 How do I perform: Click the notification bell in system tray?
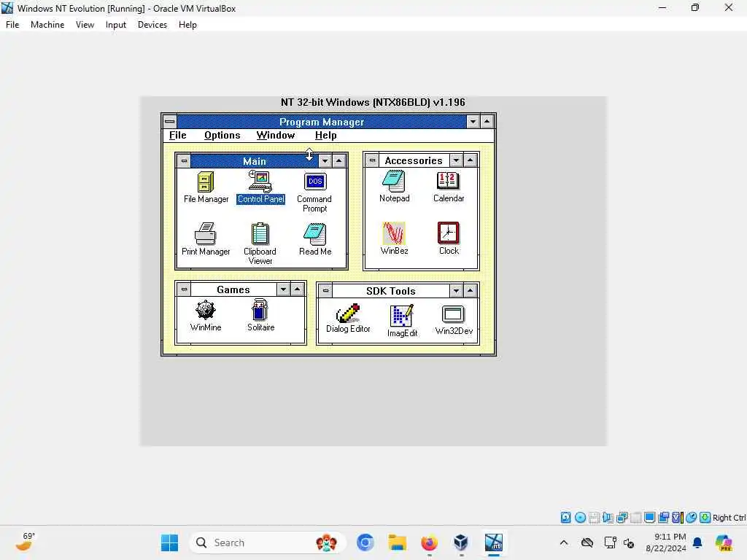click(x=697, y=542)
